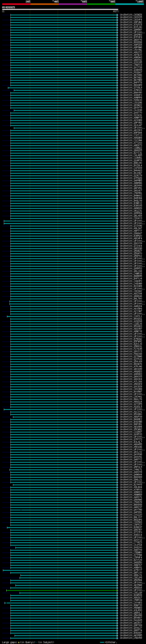Select label UniRef100_C5MF09
Screen dimensions: 146x644
click(x=131, y=600)
